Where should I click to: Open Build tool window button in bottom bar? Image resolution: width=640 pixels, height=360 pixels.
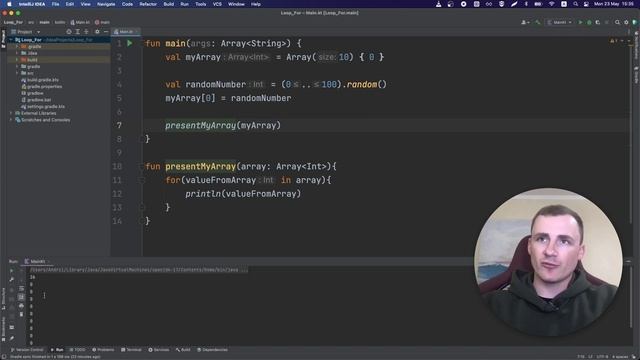pyautogui.click(x=183, y=350)
